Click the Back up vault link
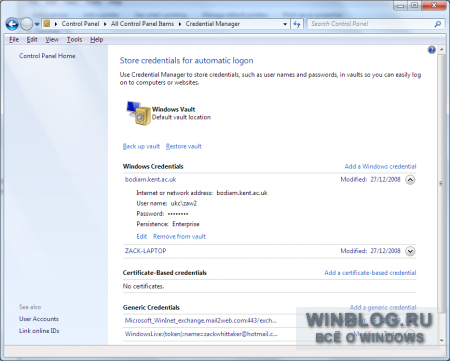The height and width of the screenshot is (361, 450). [x=141, y=146]
